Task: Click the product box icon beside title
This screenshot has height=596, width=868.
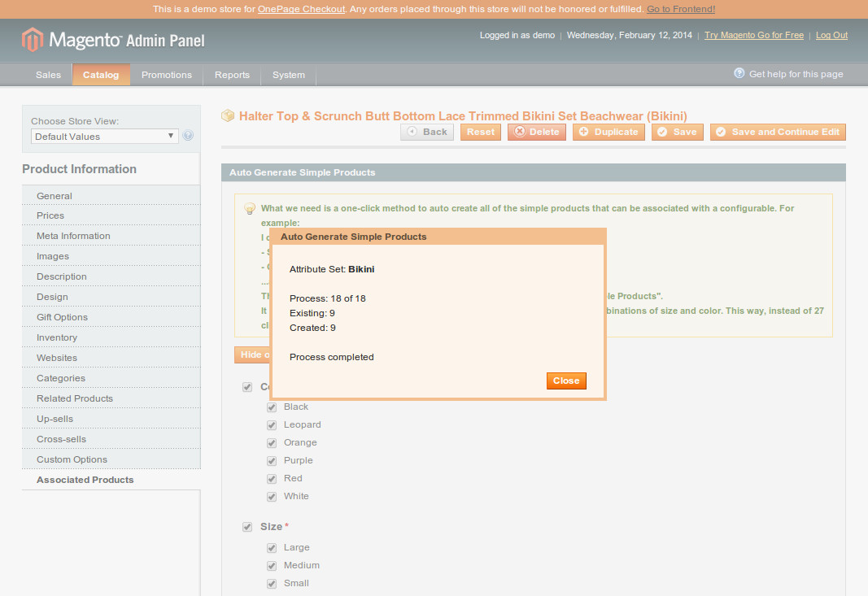Action: tap(228, 115)
